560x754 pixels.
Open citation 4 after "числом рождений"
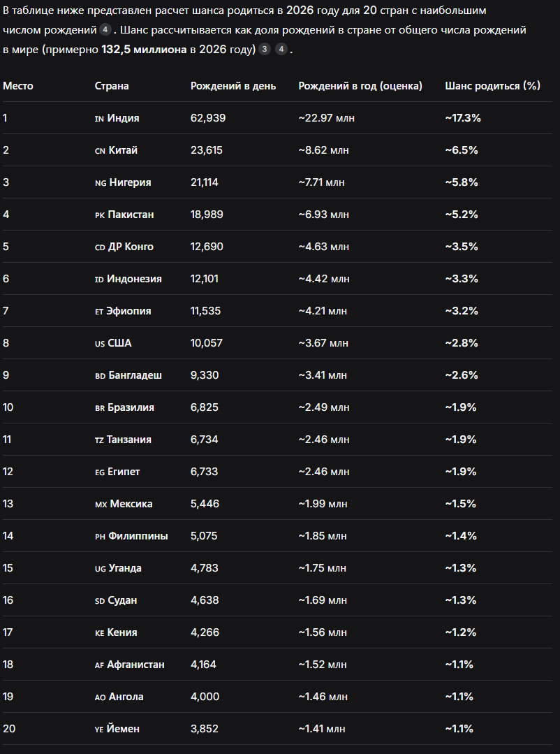click(x=105, y=30)
